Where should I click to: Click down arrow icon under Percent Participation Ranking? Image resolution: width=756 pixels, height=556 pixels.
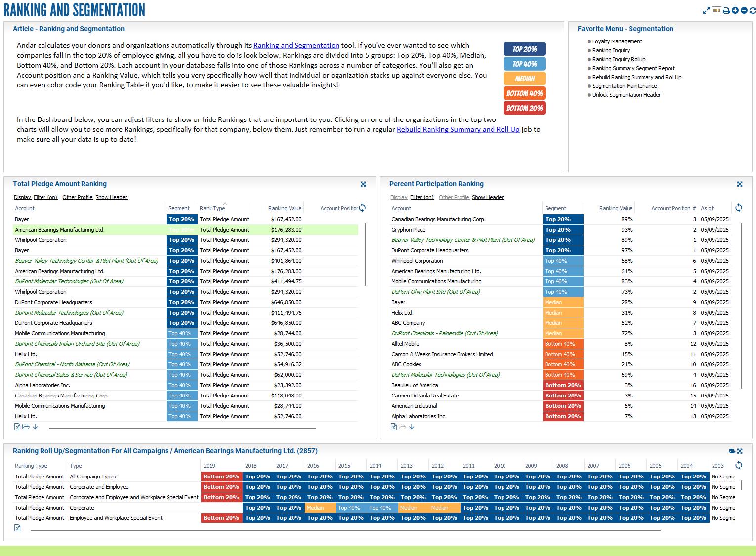click(412, 427)
